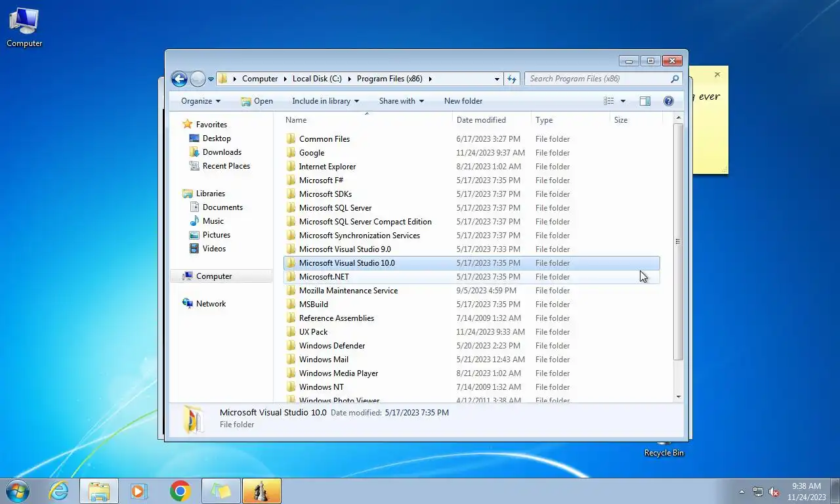Viewport: 840px width, 504px height.
Task: Sort by Date modified column header
Action: coord(492,120)
